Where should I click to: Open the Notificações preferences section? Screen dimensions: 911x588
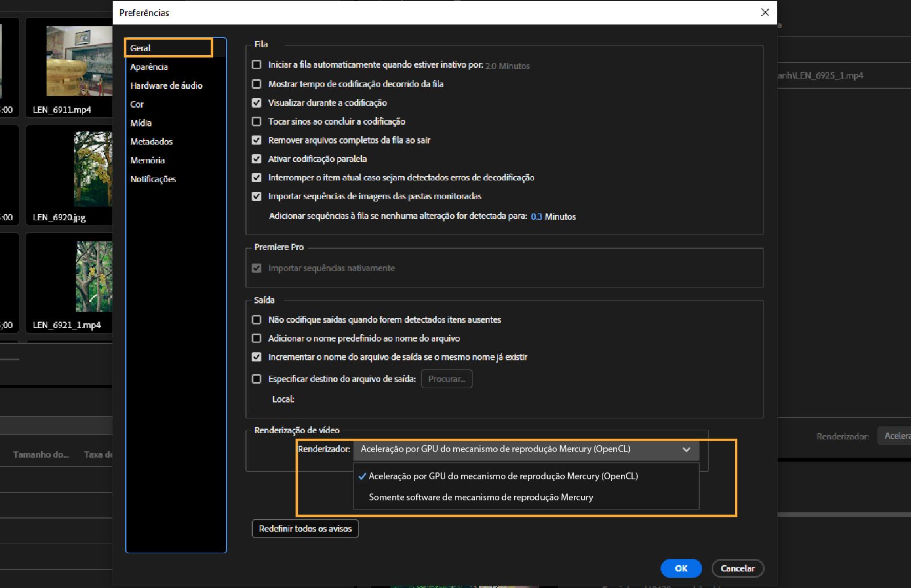click(x=154, y=179)
